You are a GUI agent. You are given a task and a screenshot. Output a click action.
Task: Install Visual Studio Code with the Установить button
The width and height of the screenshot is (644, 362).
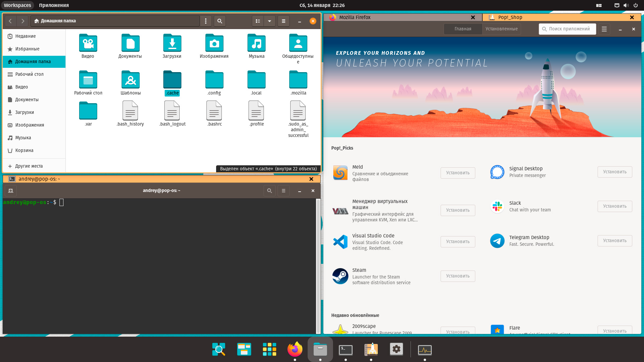(458, 242)
